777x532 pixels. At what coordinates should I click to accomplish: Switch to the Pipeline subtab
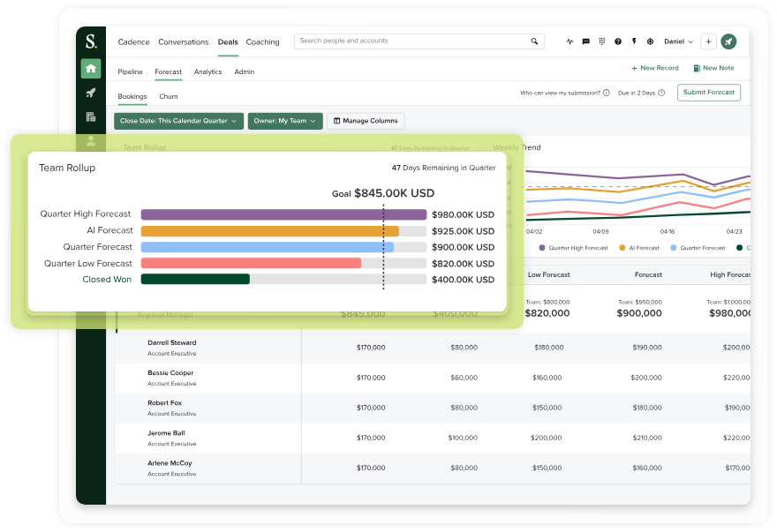click(130, 71)
